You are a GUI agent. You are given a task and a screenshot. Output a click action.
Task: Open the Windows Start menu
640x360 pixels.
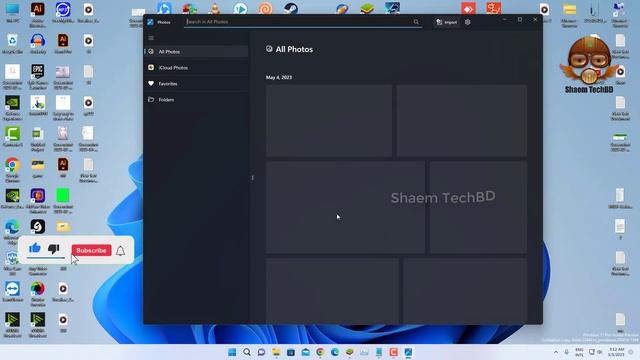(x=232, y=352)
